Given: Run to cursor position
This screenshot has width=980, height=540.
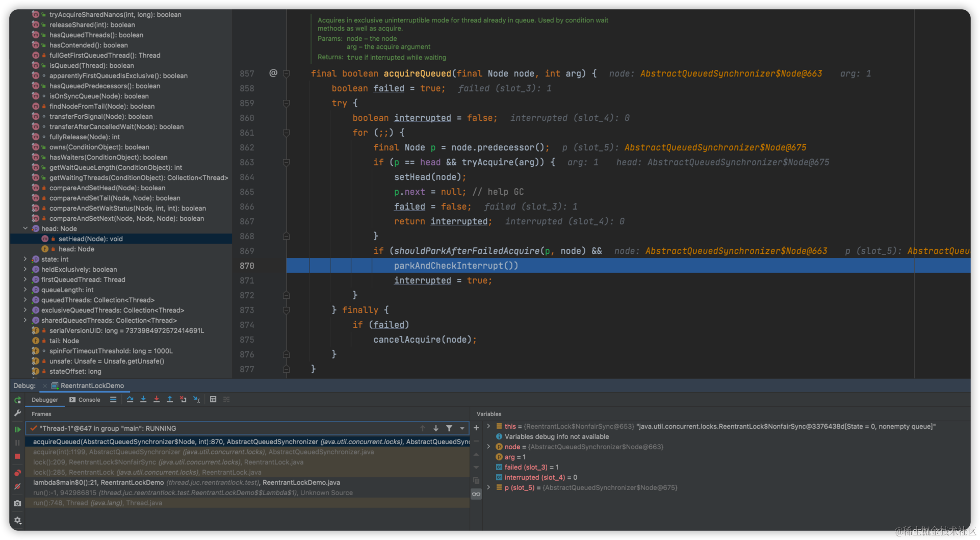Looking at the screenshot, I should coord(197,400).
